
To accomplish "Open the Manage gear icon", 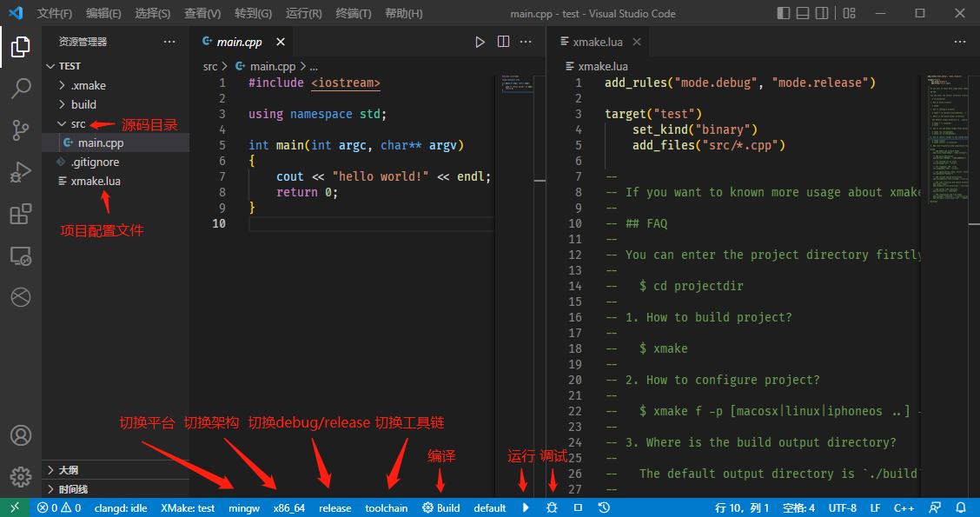I will (21, 476).
